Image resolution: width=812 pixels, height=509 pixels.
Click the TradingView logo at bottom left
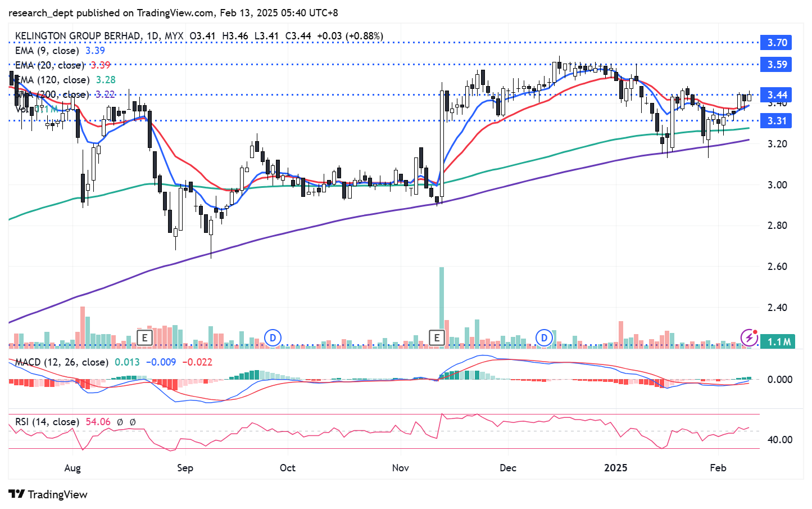click(x=48, y=494)
